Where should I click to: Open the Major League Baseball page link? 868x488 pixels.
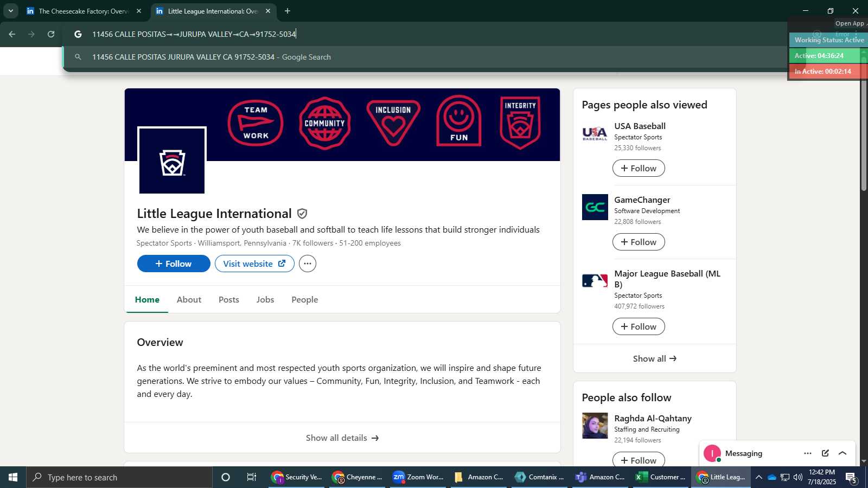pyautogui.click(x=667, y=279)
